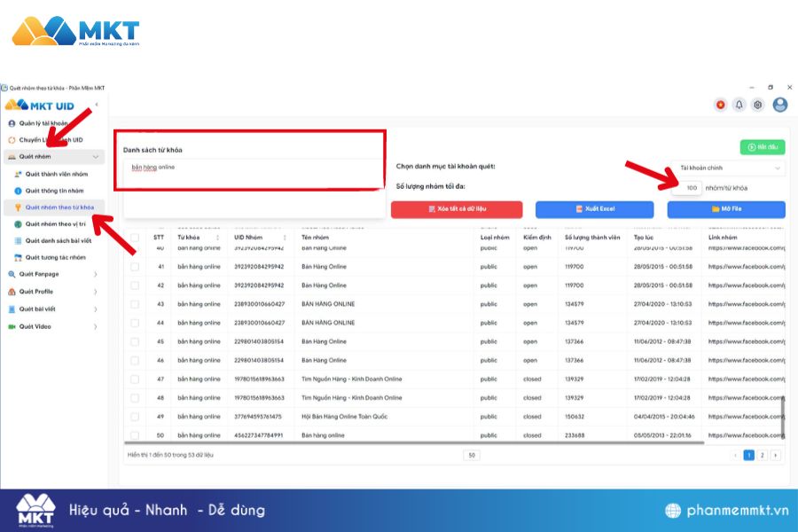Click the UID Nhóm column options icon
This screenshot has height=532, width=798.
coord(285,238)
